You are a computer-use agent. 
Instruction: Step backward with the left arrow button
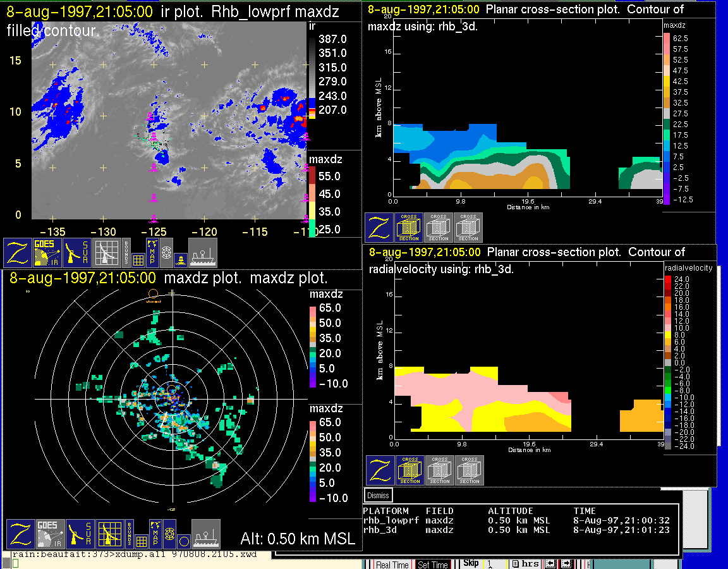[x=551, y=564]
